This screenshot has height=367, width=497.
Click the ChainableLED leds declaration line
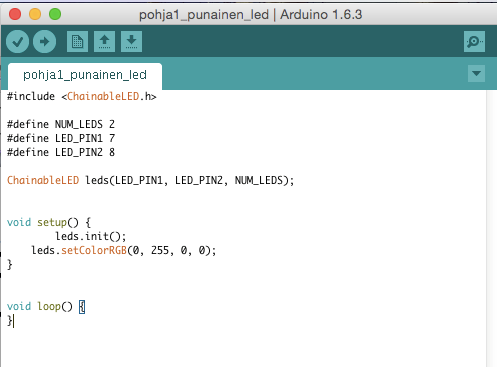151,180
